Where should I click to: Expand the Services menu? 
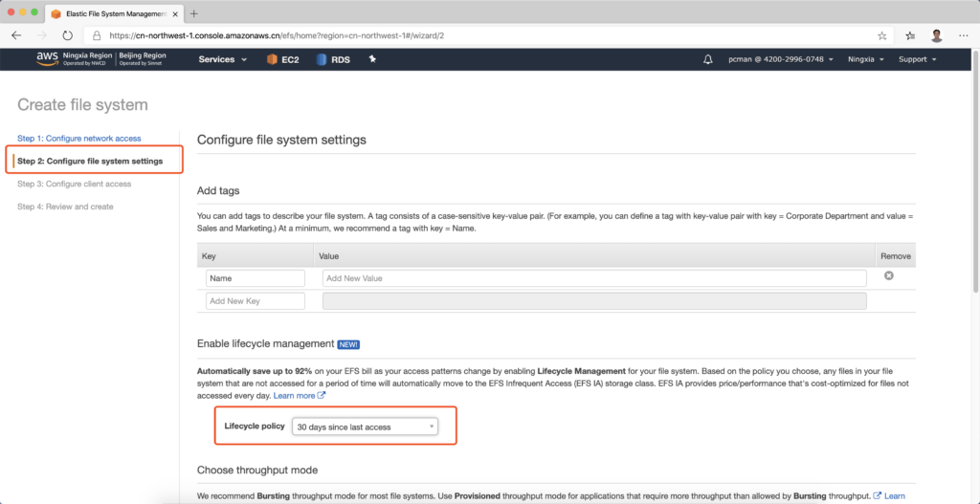point(222,59)
